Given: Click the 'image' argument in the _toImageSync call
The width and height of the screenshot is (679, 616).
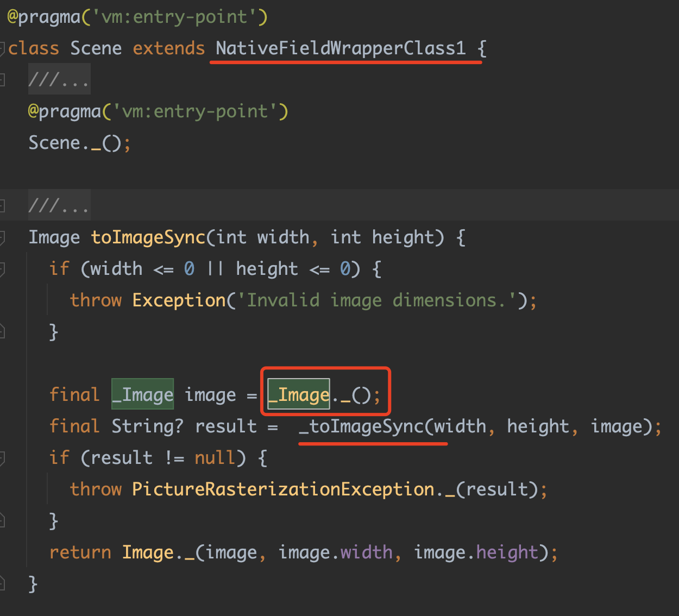Looking at the screenshot, I should pyautogui.click(x=617, y=426).
